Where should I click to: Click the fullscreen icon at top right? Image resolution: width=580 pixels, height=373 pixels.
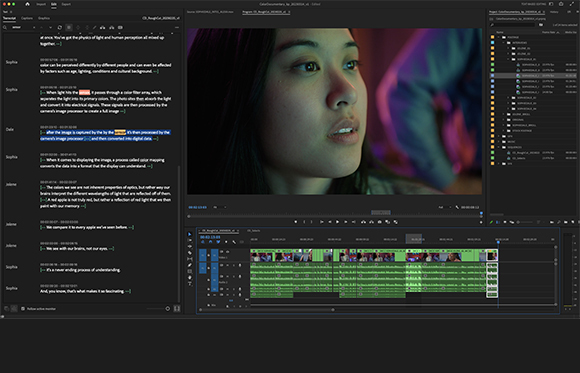(571, 4)
